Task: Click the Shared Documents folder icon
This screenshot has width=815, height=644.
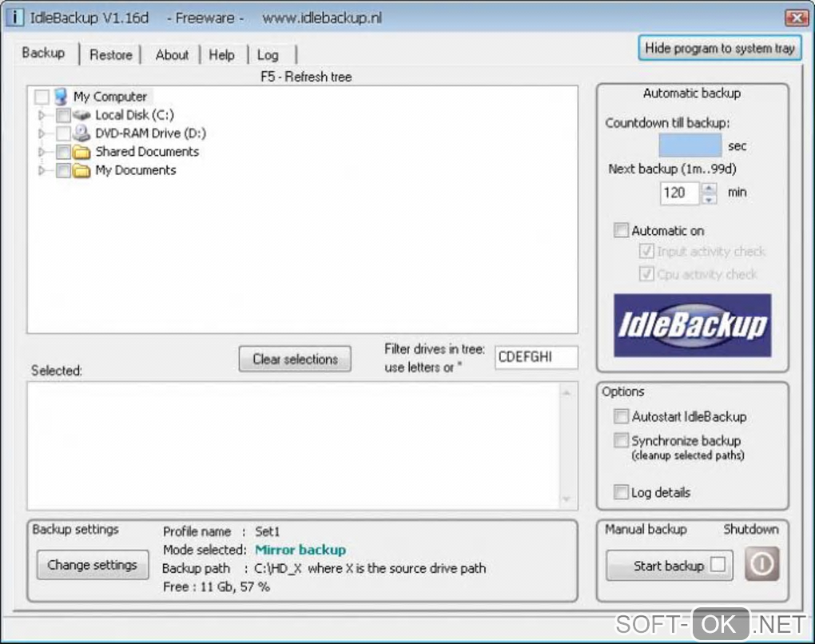Action: point(81,152)
